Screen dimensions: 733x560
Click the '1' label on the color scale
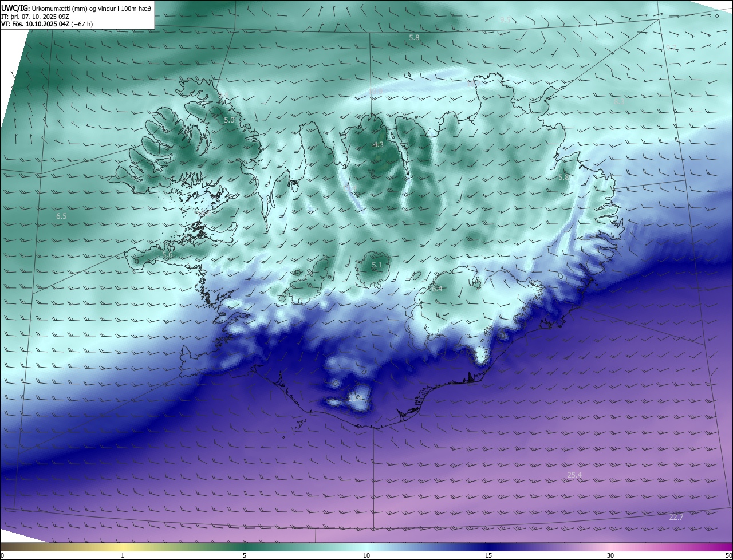tap(123, 555)
